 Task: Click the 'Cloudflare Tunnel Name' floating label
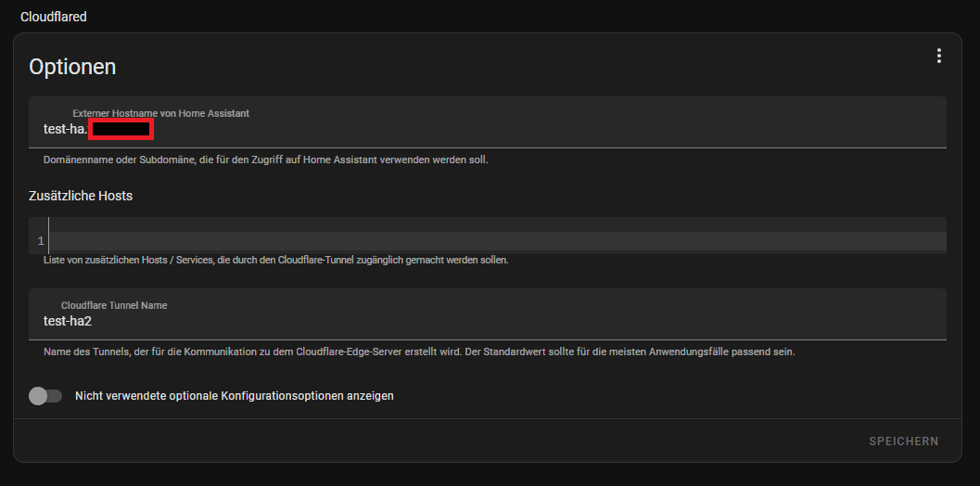click(114, 305)
